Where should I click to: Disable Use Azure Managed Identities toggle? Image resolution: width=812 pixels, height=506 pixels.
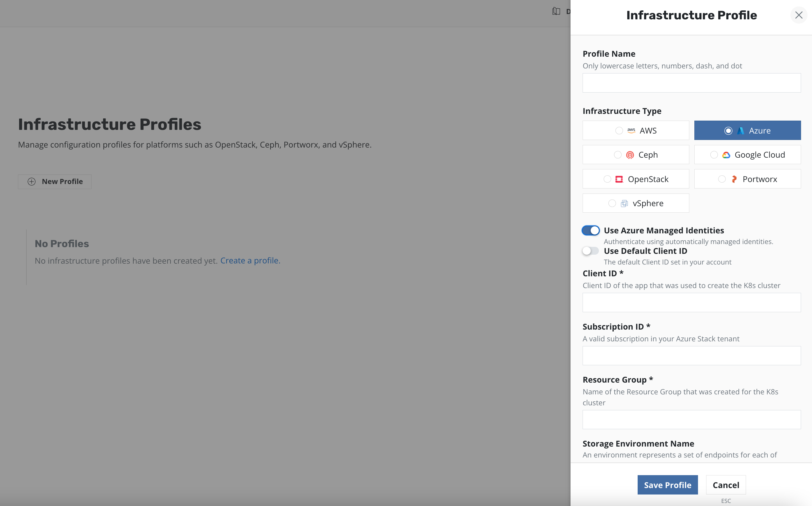tap(590, 231)
